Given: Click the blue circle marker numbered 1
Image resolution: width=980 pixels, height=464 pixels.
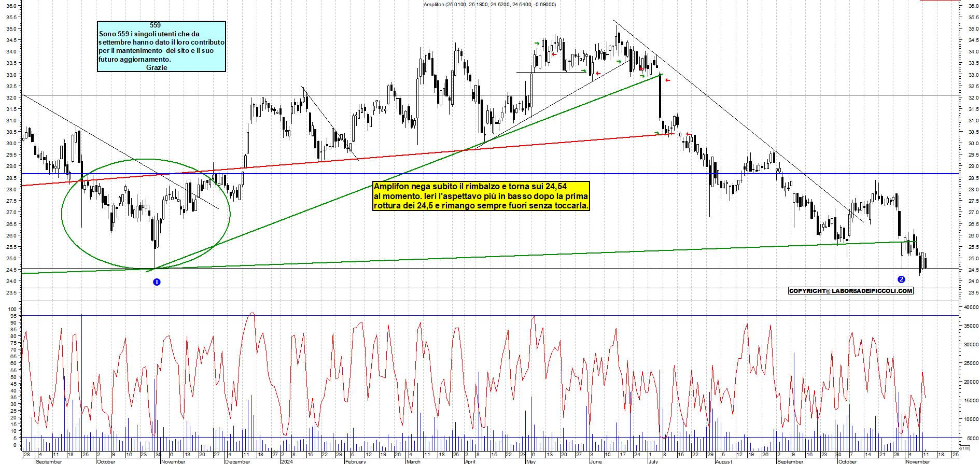Looking at the screenshot, I should pyautogui.click(x=157, y=282).
